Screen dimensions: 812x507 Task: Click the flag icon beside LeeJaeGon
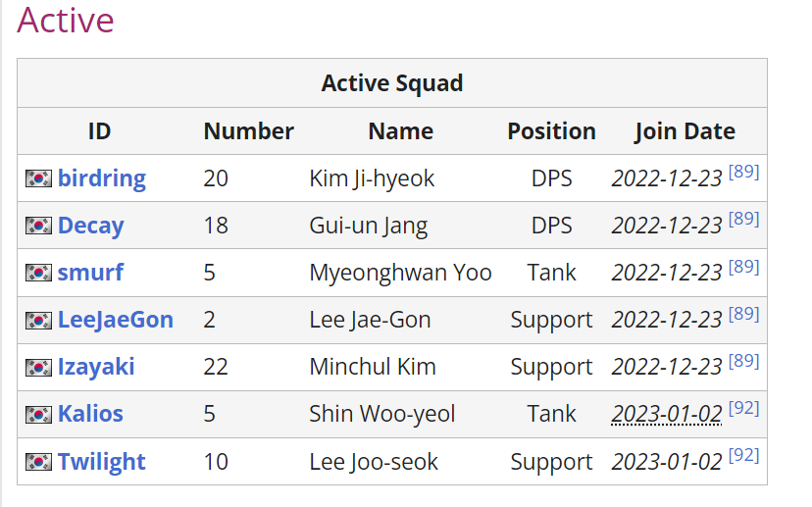(38, 321)
